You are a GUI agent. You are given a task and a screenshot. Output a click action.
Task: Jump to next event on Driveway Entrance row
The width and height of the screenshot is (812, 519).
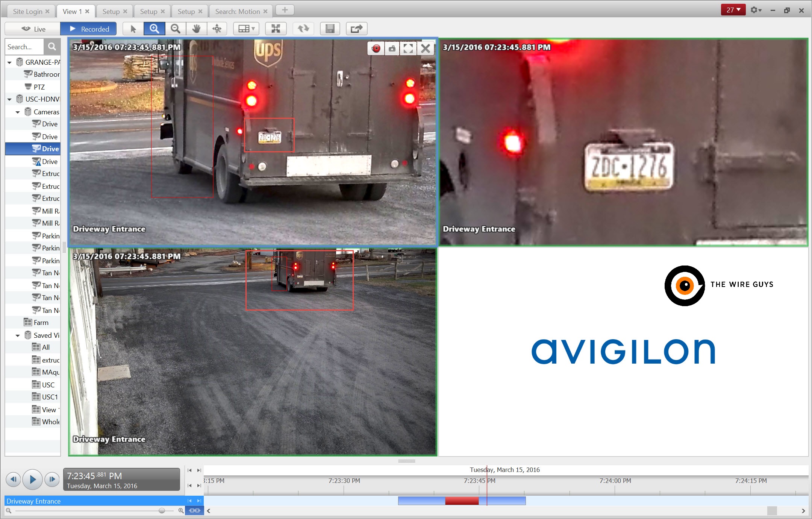(199, 501)
